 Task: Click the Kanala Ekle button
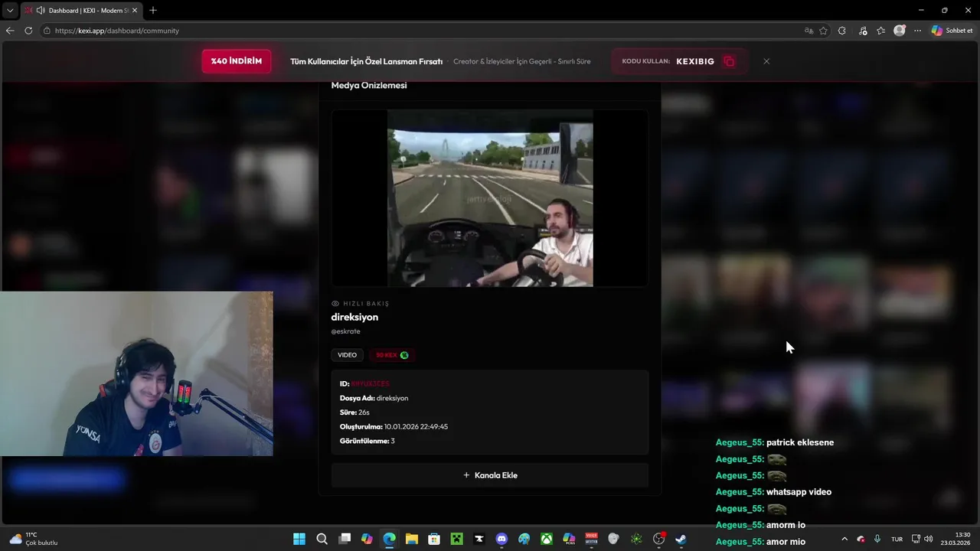[490, 475]
